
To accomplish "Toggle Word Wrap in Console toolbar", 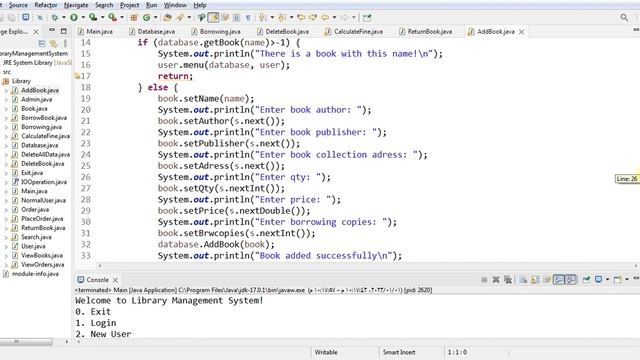I will pos(547,280).
